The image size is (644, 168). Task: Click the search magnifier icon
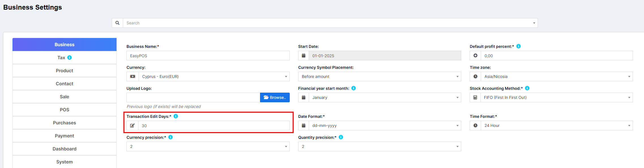(x=117, y=23)
